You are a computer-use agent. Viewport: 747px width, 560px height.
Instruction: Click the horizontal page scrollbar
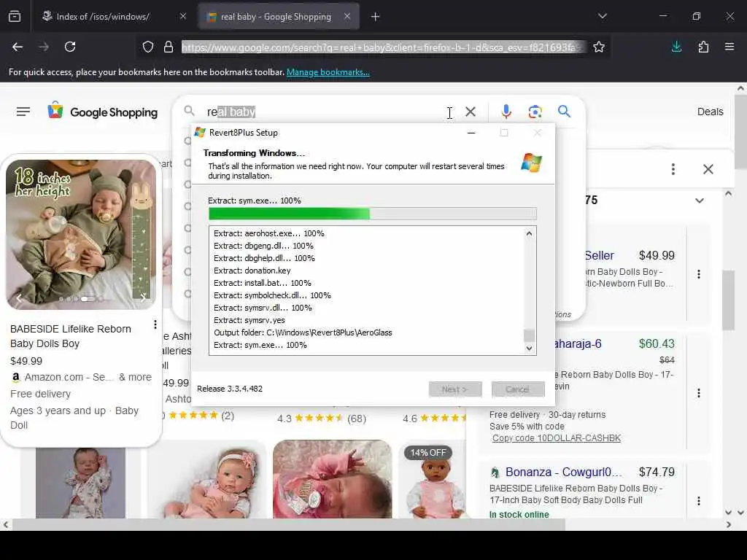pyautogui.click(x=289, y=525)
